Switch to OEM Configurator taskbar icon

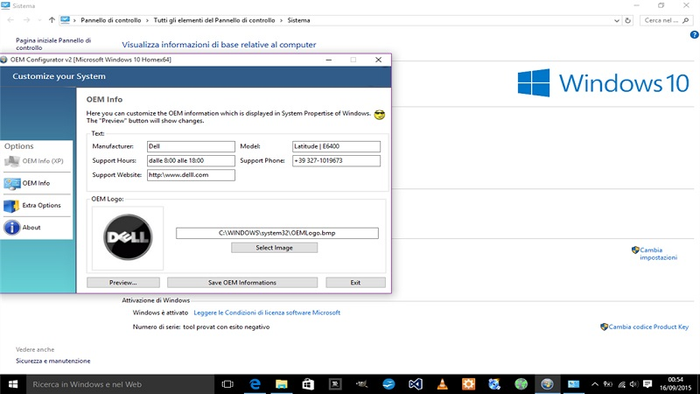547,384
